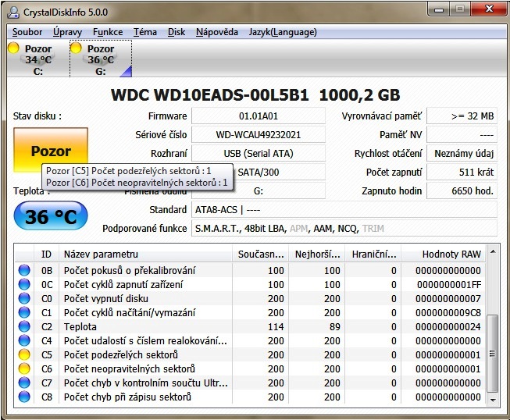This screenshot has width=510, height=420.
Task: Select row Počet neopravitelných sektorů
Action: (250, 368)
